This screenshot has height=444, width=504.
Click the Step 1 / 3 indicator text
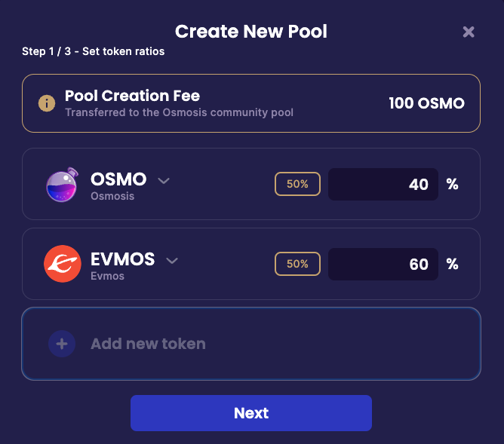tap(94, 52)
